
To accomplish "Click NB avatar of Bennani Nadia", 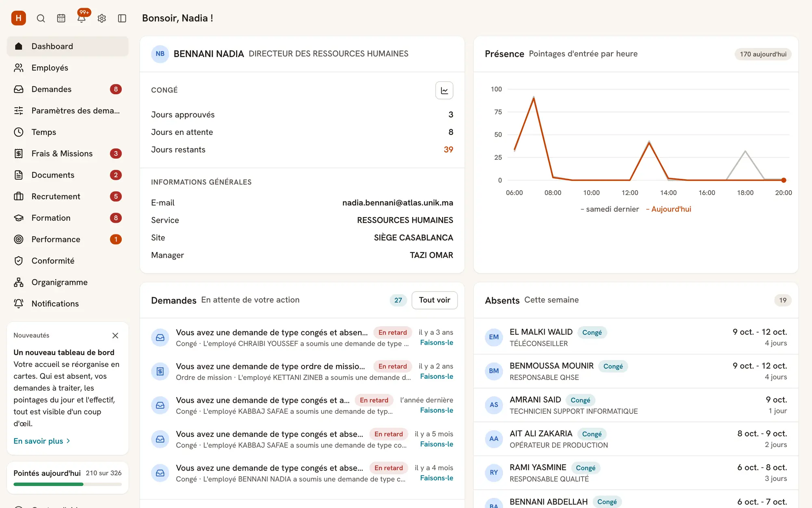I will point(160,54).
